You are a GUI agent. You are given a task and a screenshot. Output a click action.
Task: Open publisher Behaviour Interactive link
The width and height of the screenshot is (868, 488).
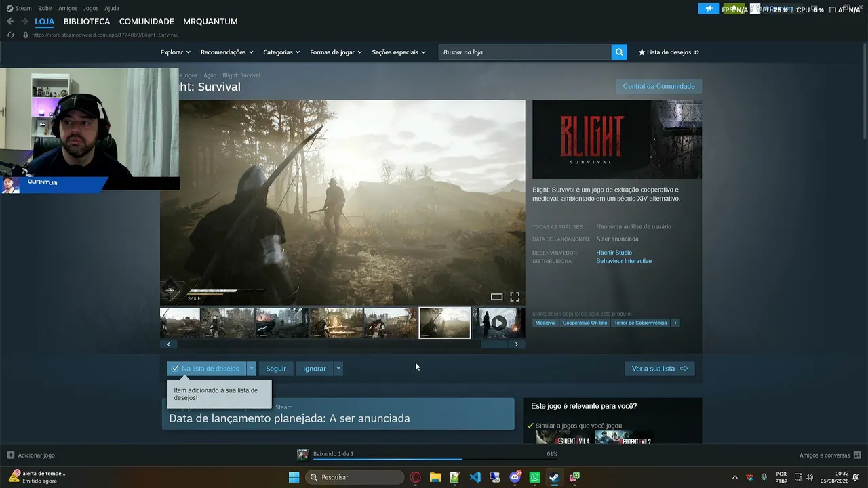coord(624,261)
